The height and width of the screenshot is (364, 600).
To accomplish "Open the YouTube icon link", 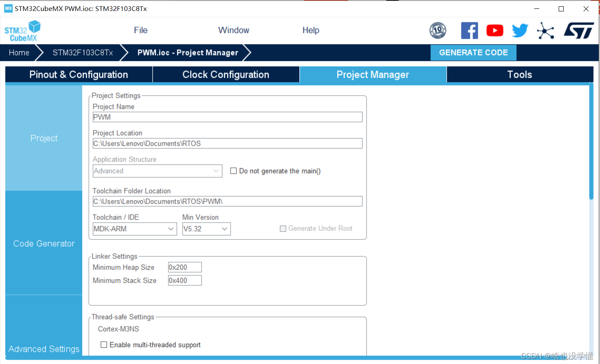I will pyautogui.click(x=495, y=30).
